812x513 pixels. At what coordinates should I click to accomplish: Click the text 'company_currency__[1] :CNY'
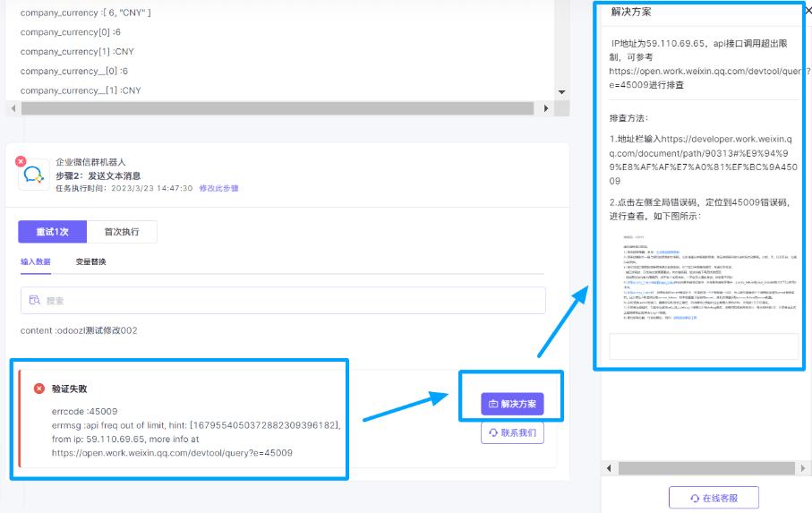[81, 90]
